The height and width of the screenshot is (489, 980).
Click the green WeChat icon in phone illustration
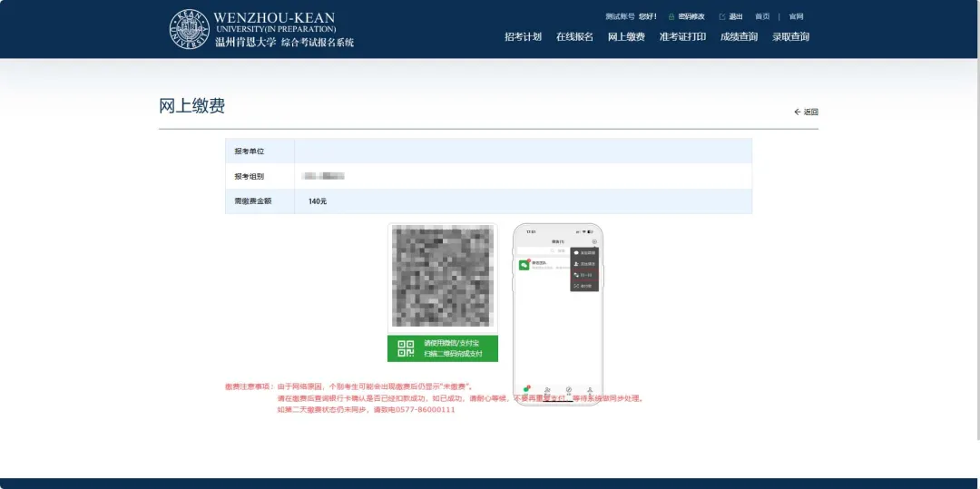pyautogui.click(x=524, y=265)
